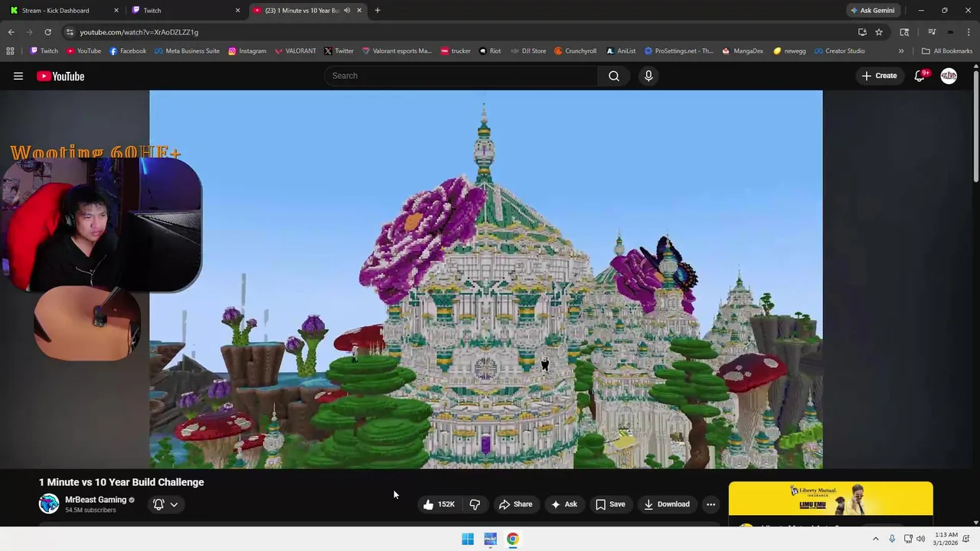Screen dimensions: 980x551
Task: Start voice search with the microphone icon
Action: click(x=648, y=76)
